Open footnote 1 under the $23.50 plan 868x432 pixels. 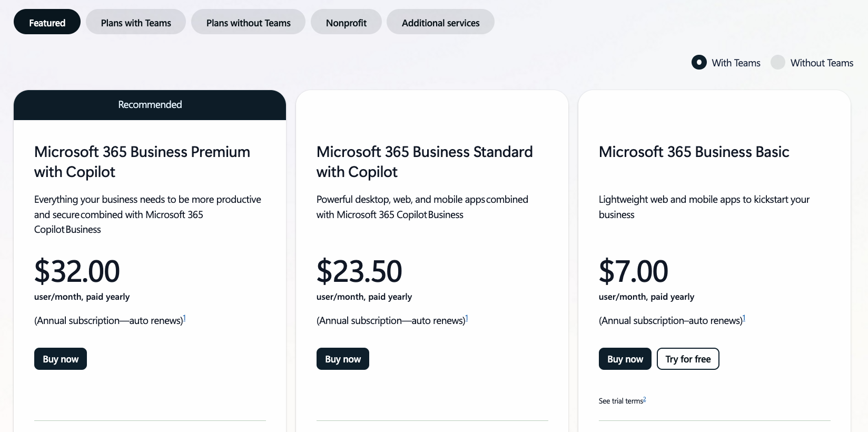tap(467, 318)
